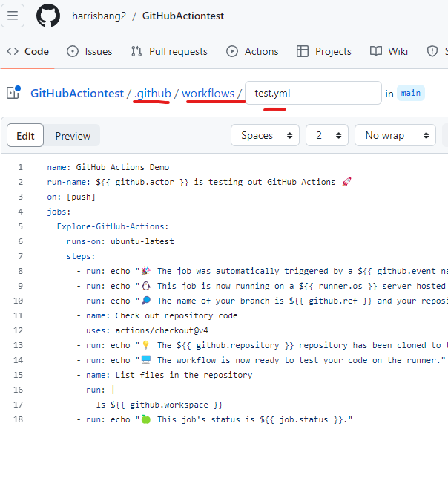Click line 3 'on: [push]'
The width and height of the screenshot is (448, 484).
click(71, 197)
